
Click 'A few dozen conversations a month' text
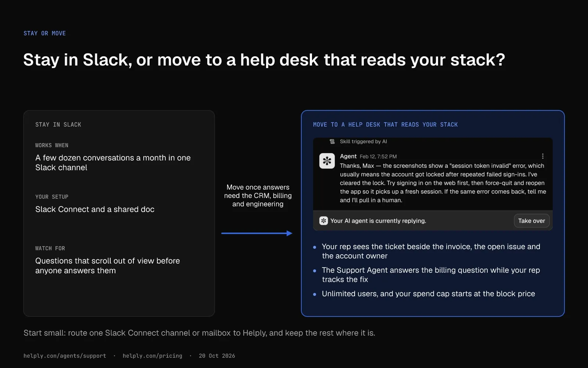[x=113, y=163]
